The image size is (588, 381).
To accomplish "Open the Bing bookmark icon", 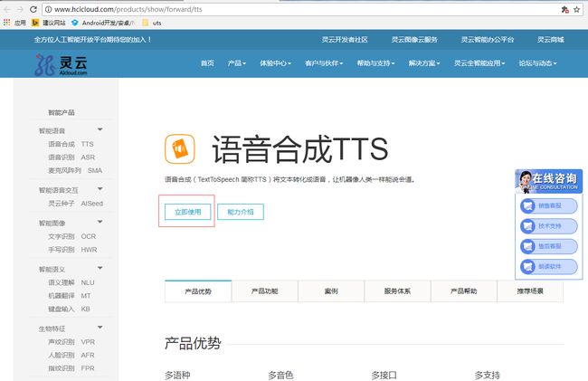I will point(35,23).
